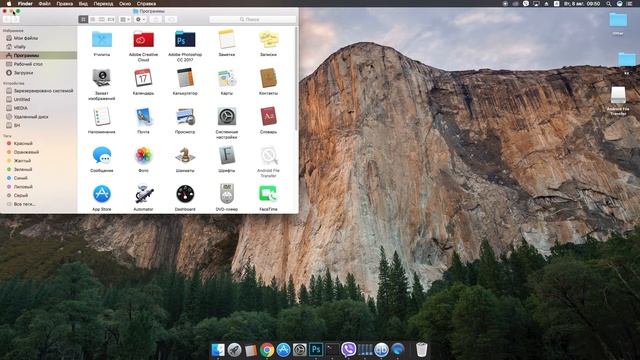
Task: Open the Вид menu
Action: pos(83,3)
